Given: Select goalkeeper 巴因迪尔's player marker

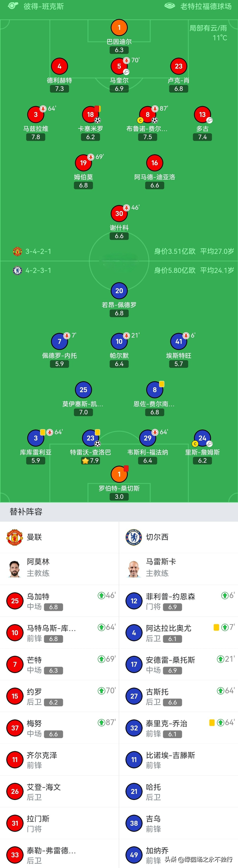Looking at the screenshot, I should pyautogui.click(x=119, y=28).
